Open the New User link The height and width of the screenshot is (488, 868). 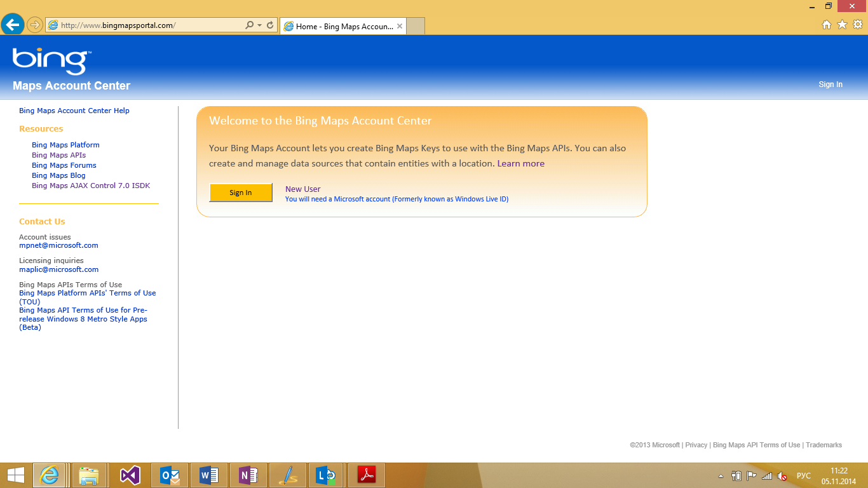(303, 189)
